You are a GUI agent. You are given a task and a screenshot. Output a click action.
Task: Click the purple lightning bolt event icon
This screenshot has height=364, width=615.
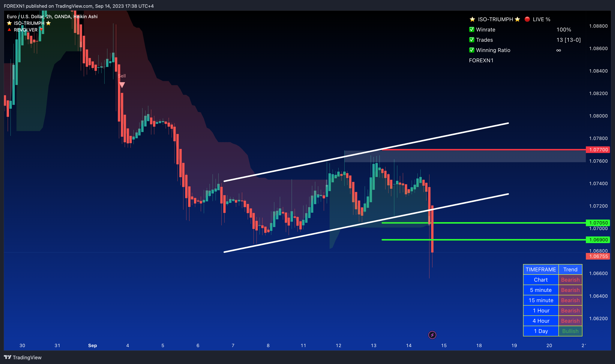[432, 335]
